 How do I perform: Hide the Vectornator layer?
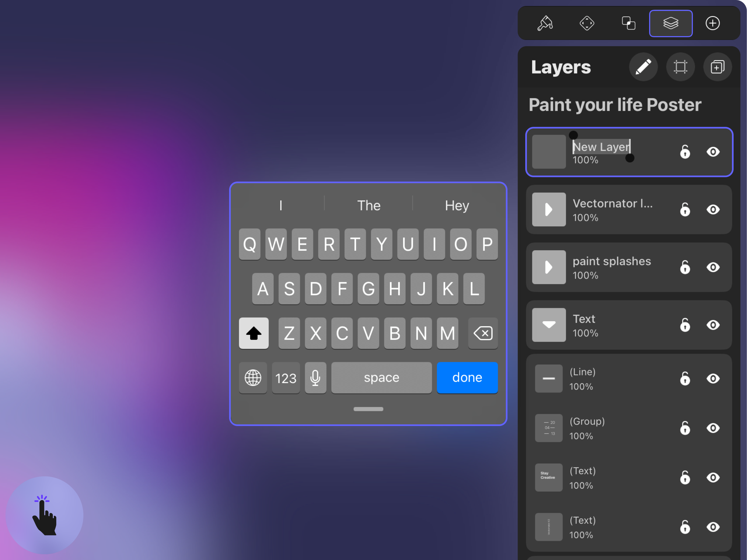point(713,210)
